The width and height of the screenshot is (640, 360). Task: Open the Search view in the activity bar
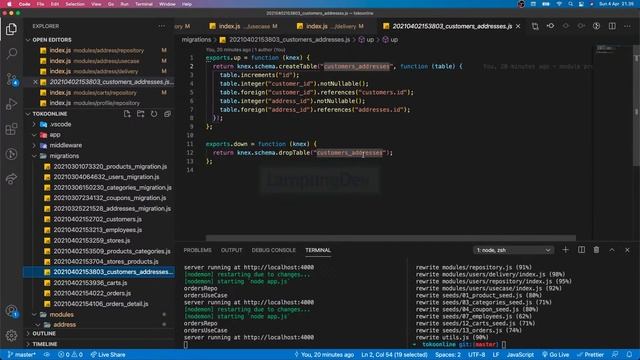point(11,53)
